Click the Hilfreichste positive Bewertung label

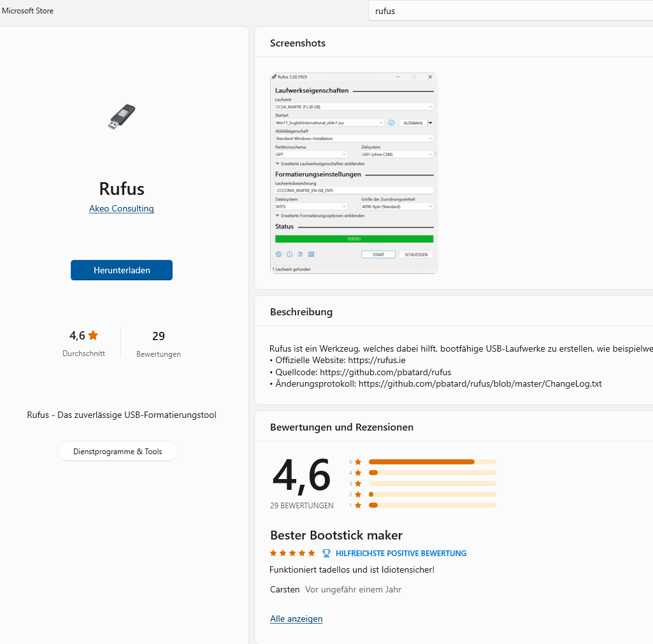coord(401,554)
